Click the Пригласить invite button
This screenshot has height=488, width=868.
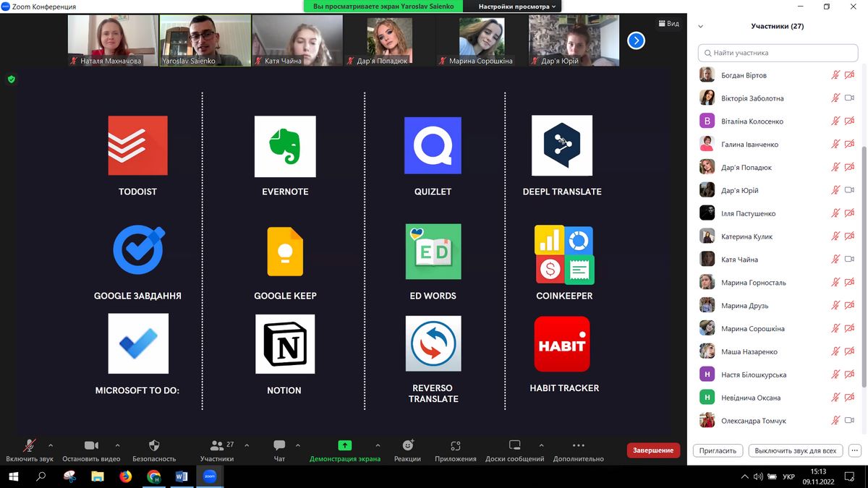[x=718, y=450]
